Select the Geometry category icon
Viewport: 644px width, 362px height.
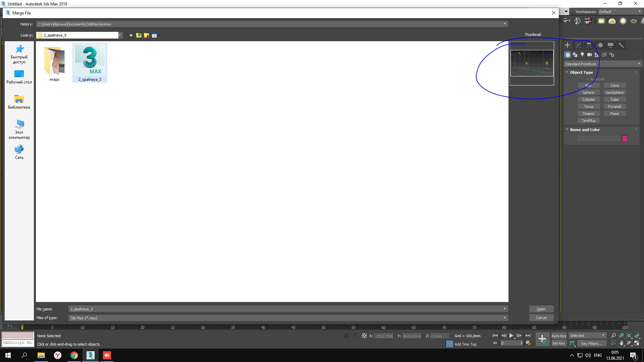[568, 55]
